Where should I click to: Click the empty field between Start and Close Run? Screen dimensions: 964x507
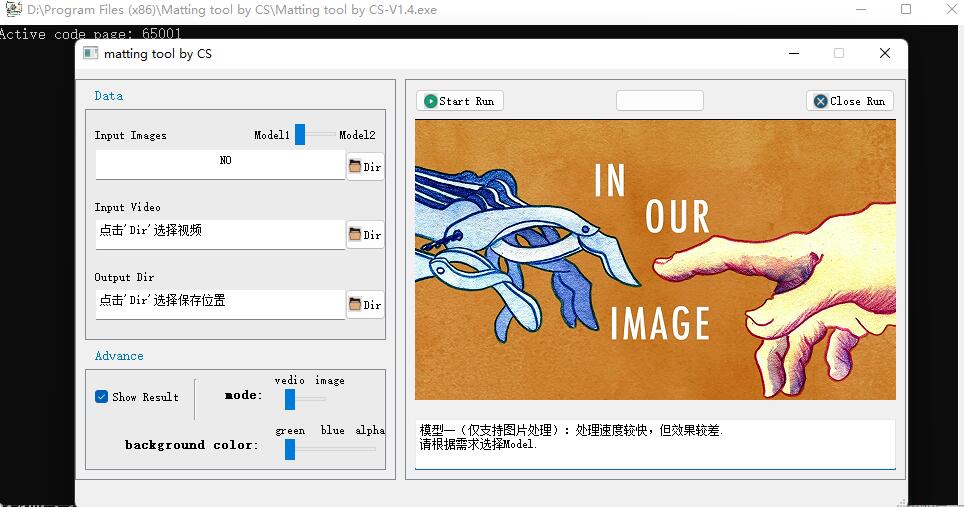[660, 101]
